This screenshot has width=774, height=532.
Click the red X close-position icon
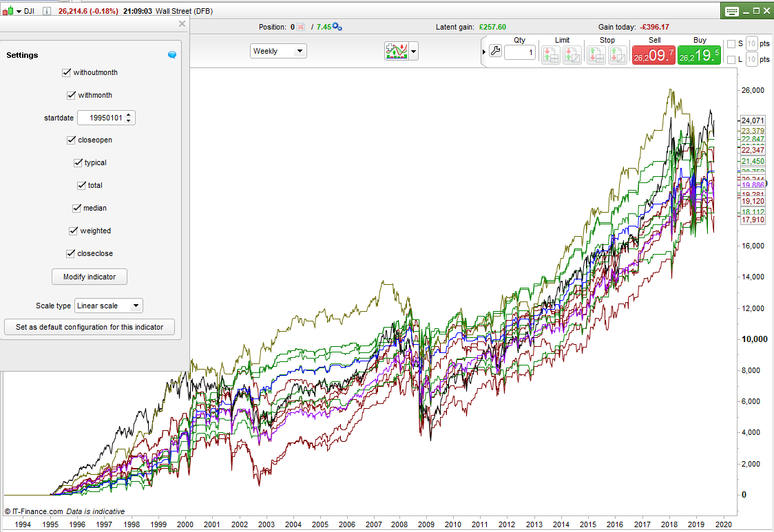pos(300,27)
